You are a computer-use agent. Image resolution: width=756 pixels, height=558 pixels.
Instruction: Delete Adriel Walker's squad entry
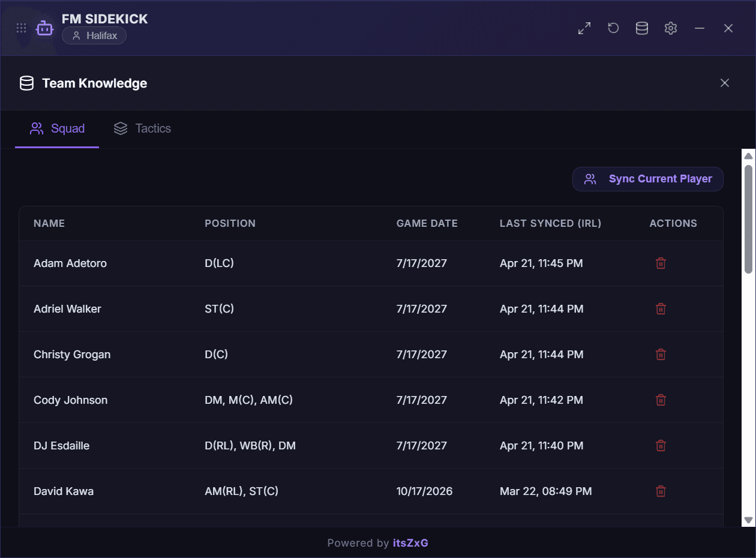pyautogui.click(x=661, y=309)
